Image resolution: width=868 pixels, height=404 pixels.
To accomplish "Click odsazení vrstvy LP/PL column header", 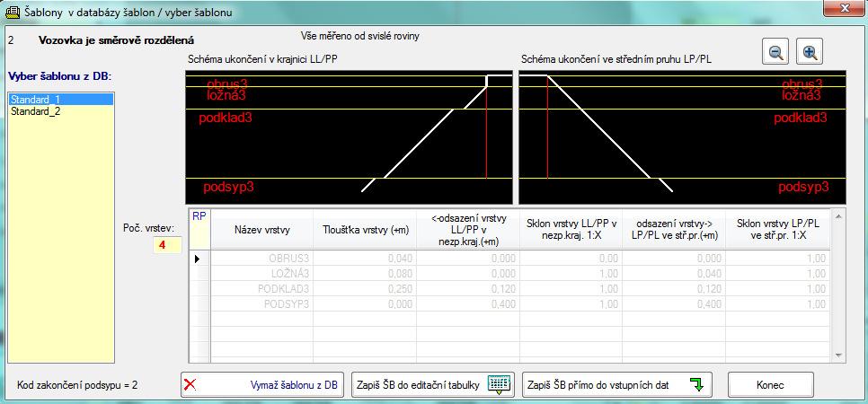I will pyautogui.click(x=674, y=230).
